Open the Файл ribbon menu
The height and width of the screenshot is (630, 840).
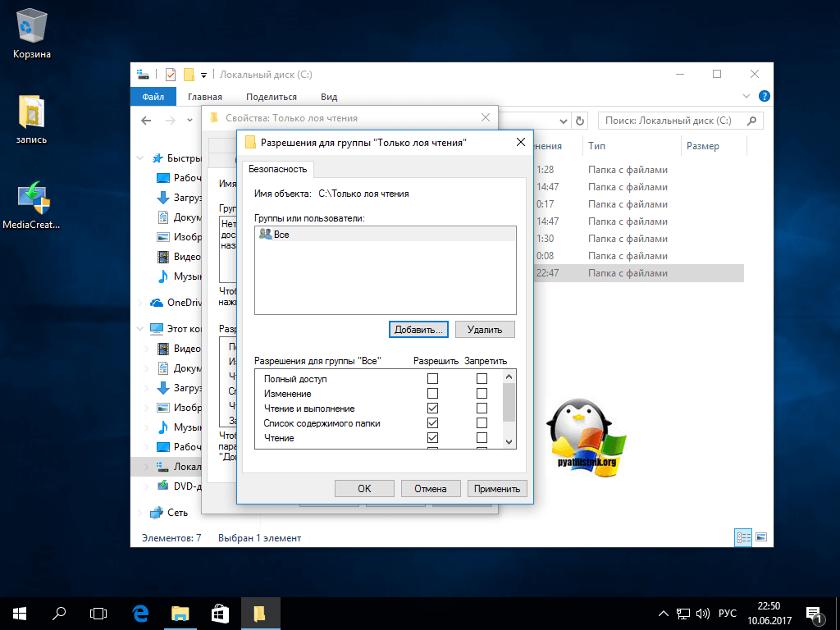pyautogui.click(x=153, y=97)
